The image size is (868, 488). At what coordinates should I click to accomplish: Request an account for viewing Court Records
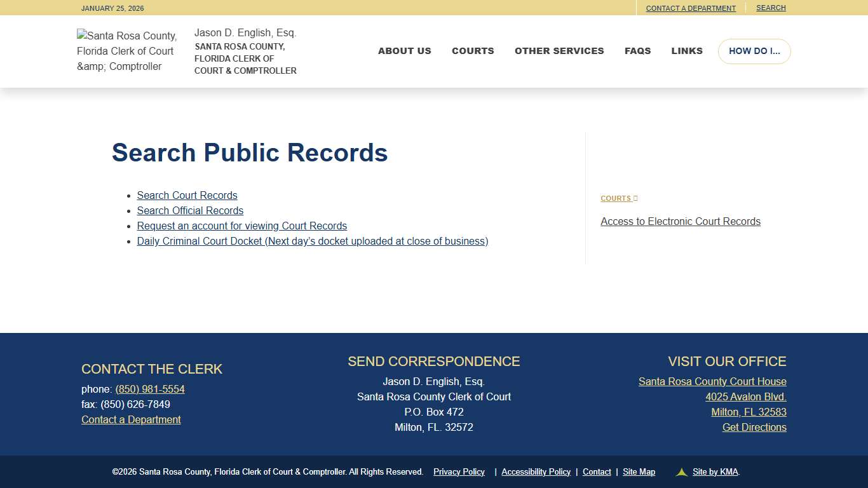tap(241, 226)
